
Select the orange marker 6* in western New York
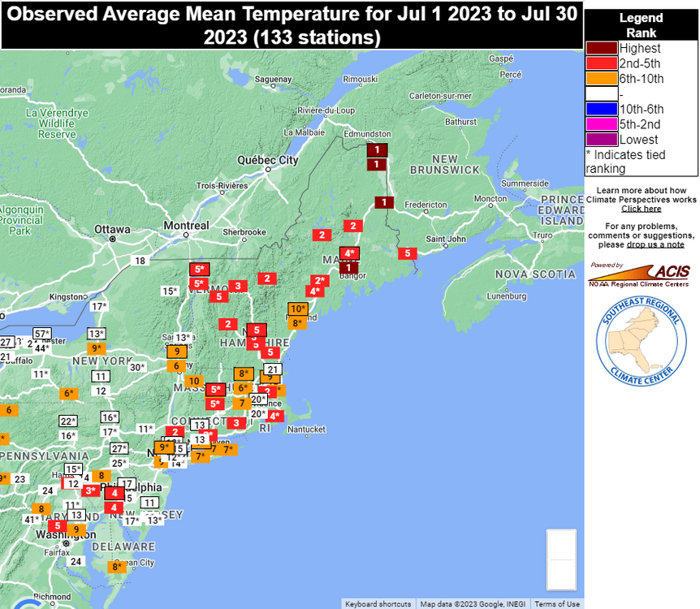pos(69,393)
